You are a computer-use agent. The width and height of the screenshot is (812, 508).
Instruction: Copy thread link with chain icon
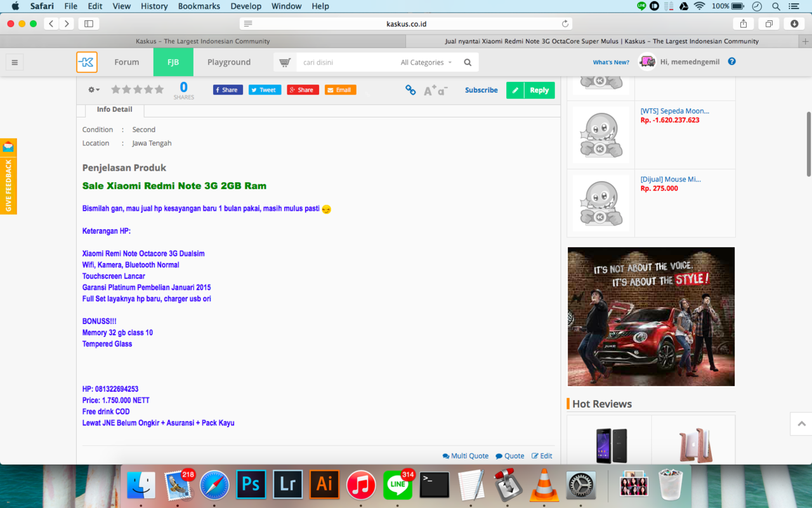[410, 90]
